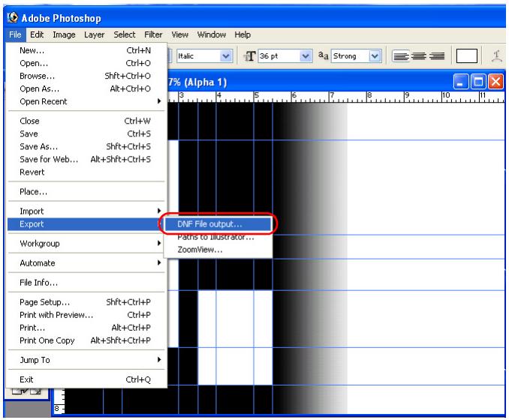This screenshot has height=420, width=509.
Task: Open the font style Italic dropdown
Action: [x=226, y=56]
